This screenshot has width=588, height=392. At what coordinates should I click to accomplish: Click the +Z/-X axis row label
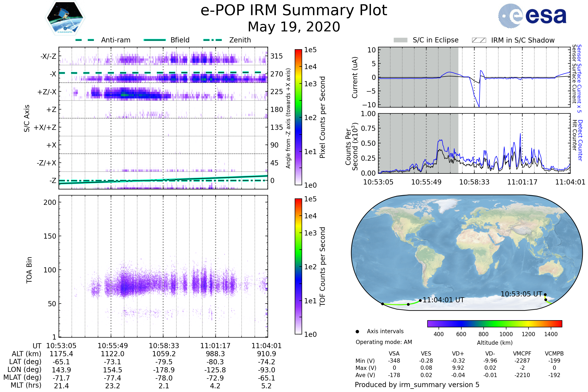47,92
